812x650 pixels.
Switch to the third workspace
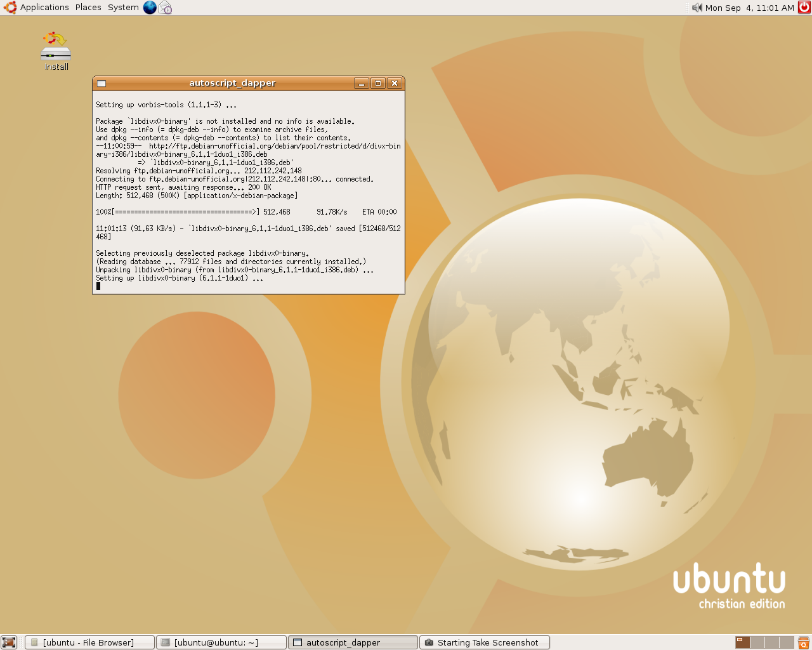pyautogui.click(x=772, y=642)
